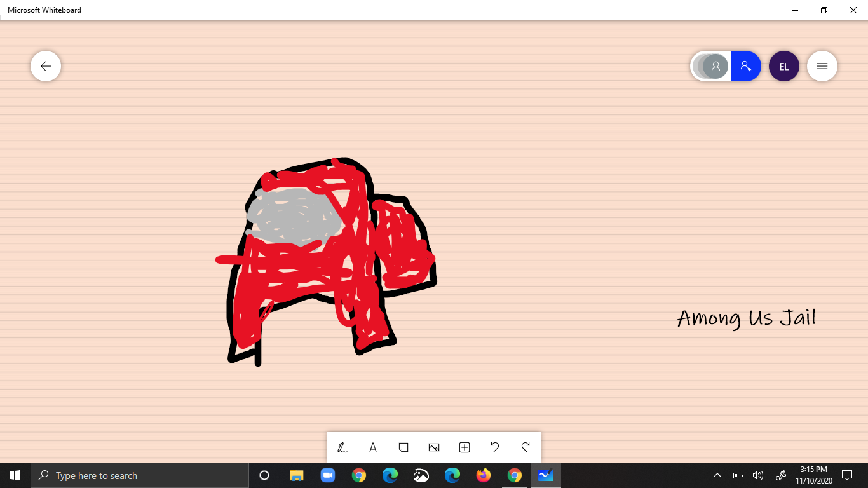Open the mountain-logo app on the taskbar
The width and height of the screenshot is (868, 488).
pos(421,475)
